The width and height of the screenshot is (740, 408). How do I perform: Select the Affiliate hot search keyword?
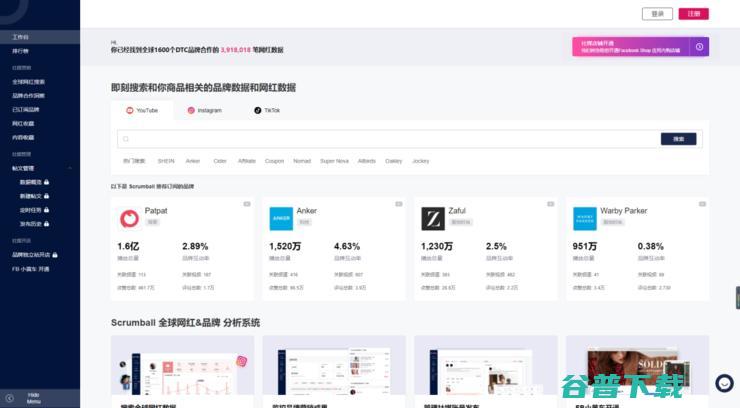pos(247,161)
